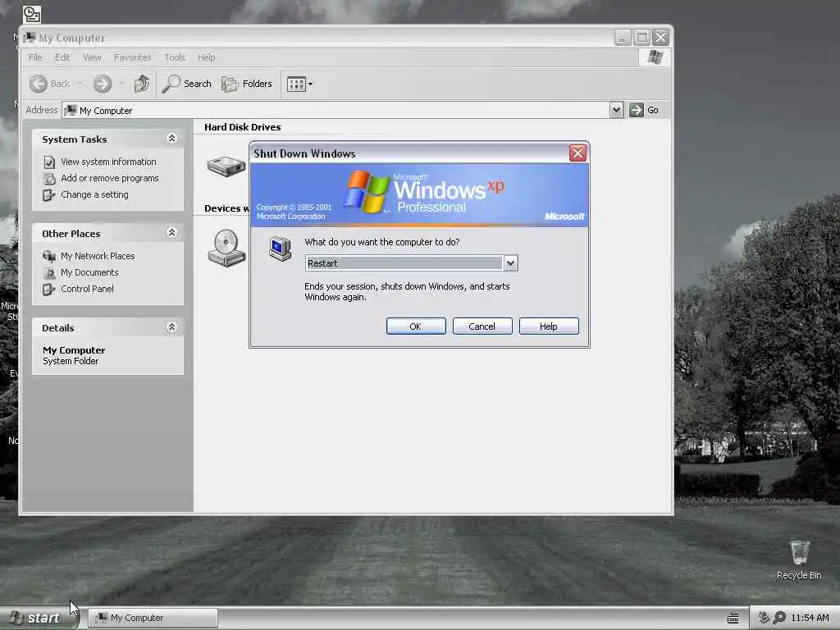
Task: Select the CD drive icon
Action: [x=226, y=248]
